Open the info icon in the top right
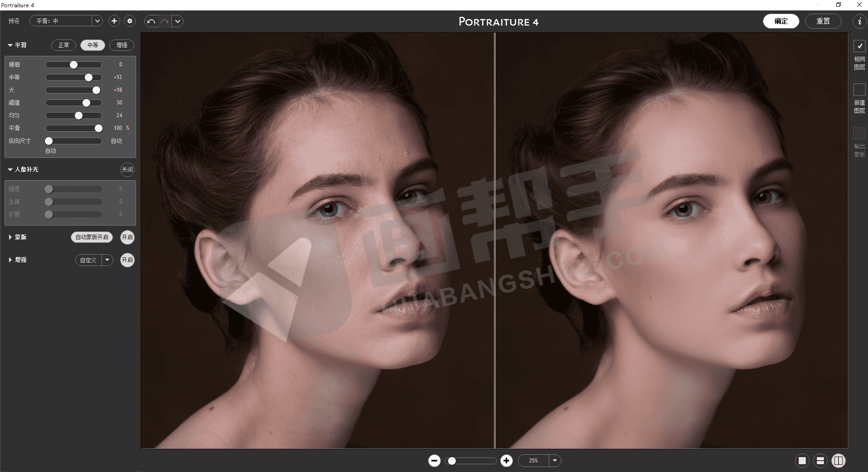The image size is (868, 472). [859, 21]
